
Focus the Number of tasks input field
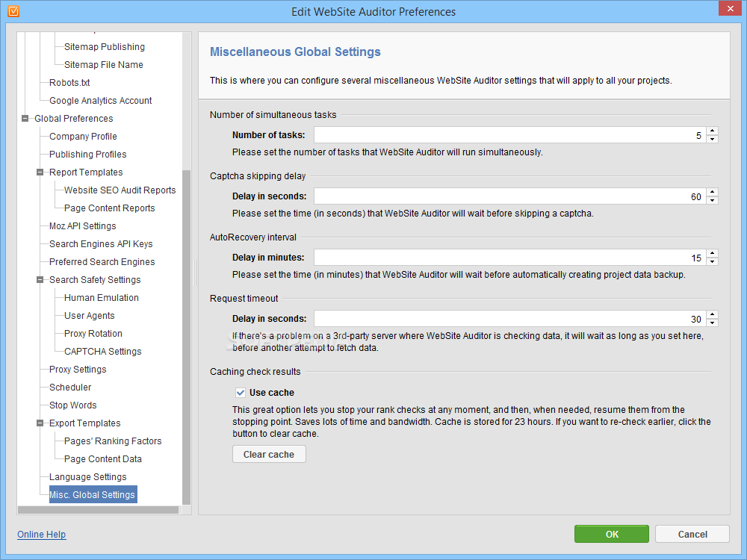point(509,134)
